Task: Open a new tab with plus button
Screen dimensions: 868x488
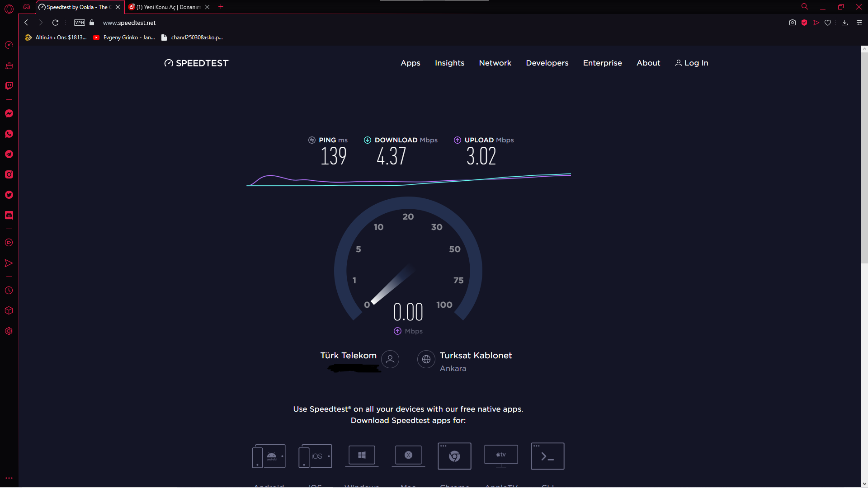Action: pyautogui.click(x=221, y=7)
